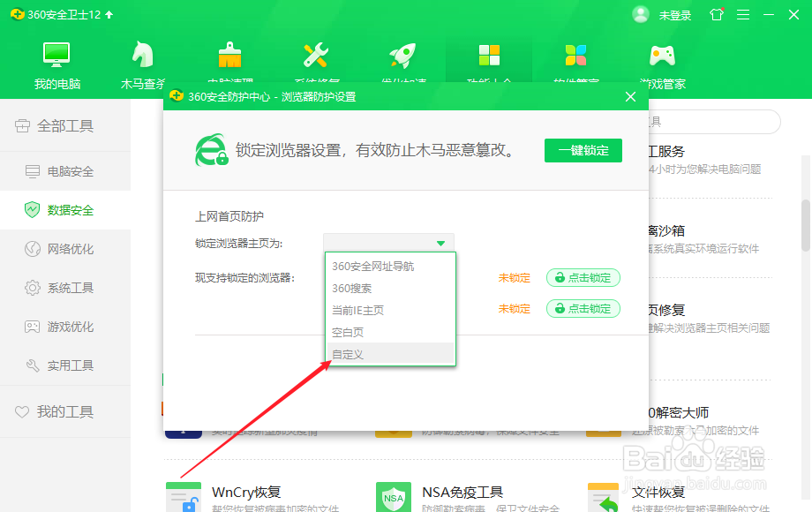Open My Computer (我的电脑) tab
Screen dimensions: 812x512
pos(56,65)
